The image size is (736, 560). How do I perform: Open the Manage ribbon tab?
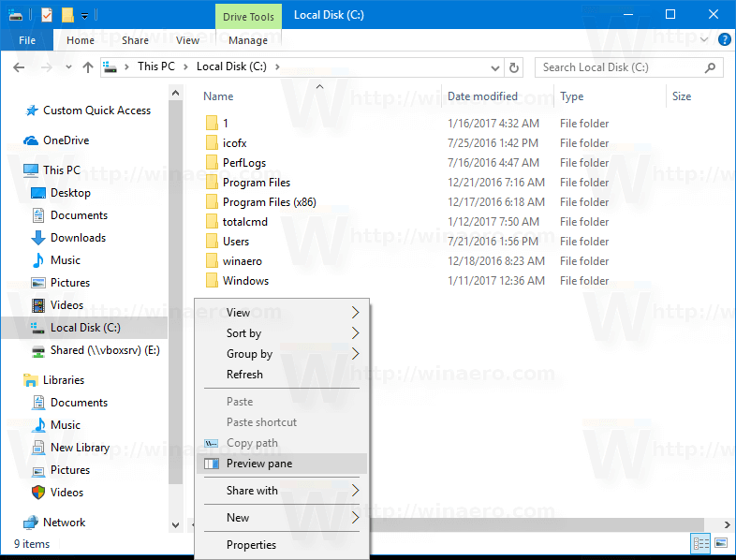pyautogui.click(x=248, y=40)
